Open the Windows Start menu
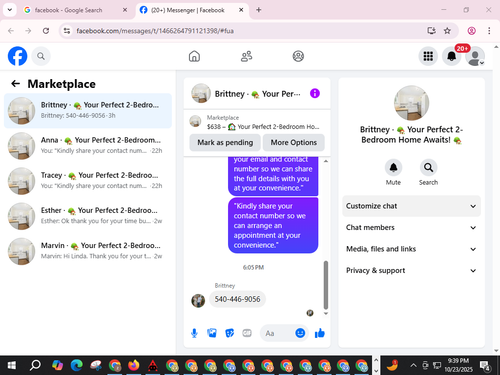 [12, 365]
